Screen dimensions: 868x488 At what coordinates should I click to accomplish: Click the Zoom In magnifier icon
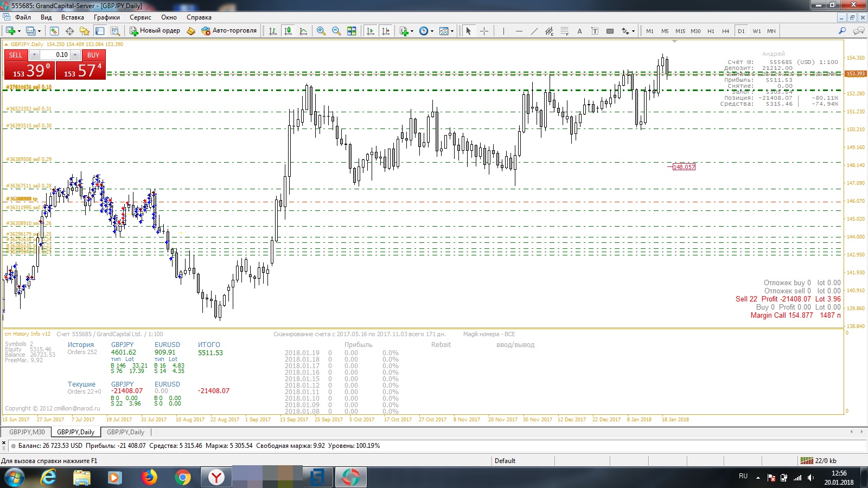[321, 31]
